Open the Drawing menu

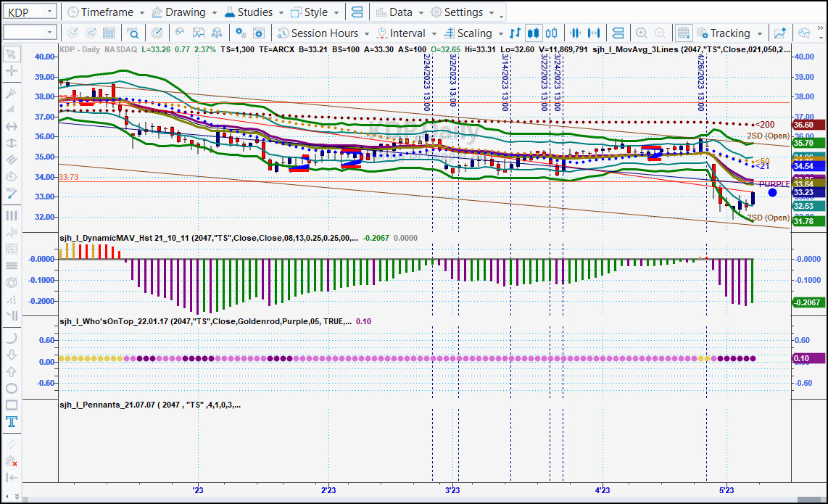pos(185,12)
